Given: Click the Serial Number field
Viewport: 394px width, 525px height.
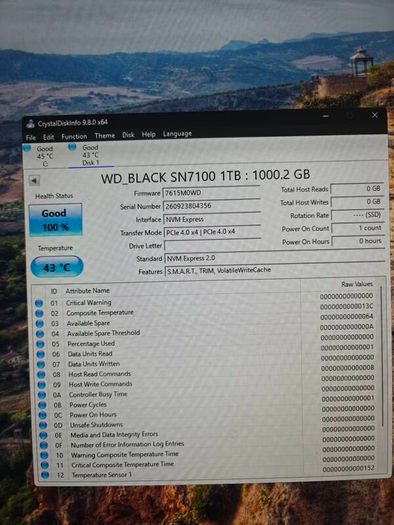Looking at the screenshot, I should coord(212,206).
